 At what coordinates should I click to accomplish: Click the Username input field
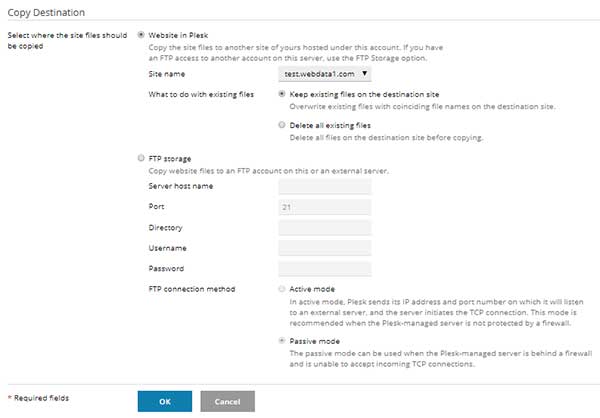coord(325,248)
